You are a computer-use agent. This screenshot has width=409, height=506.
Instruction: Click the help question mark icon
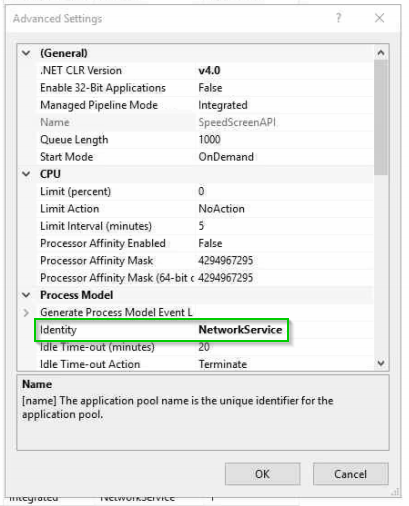pyautogui.click(x=338, y=18)
